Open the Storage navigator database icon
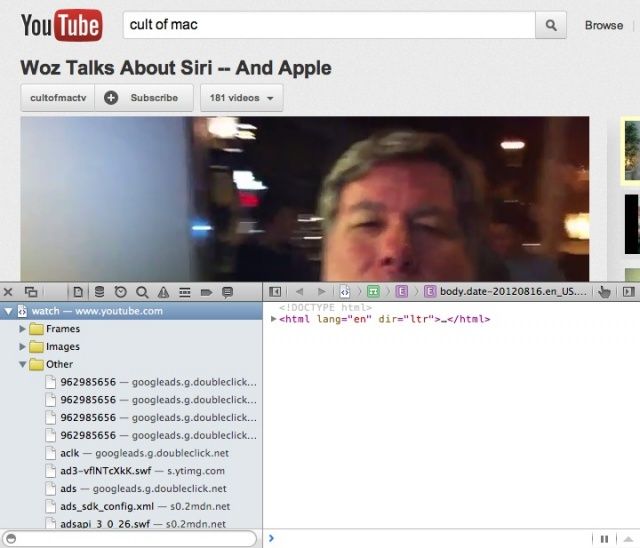 click(98, 292)
